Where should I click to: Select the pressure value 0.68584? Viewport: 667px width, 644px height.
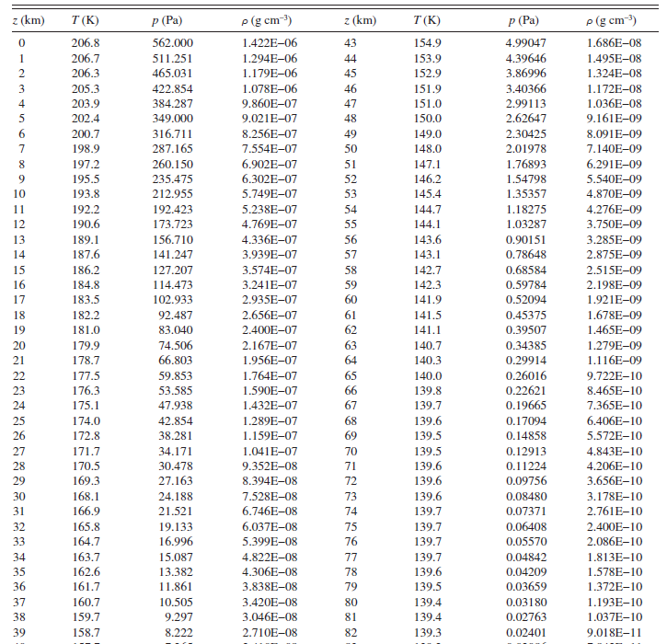525,270
